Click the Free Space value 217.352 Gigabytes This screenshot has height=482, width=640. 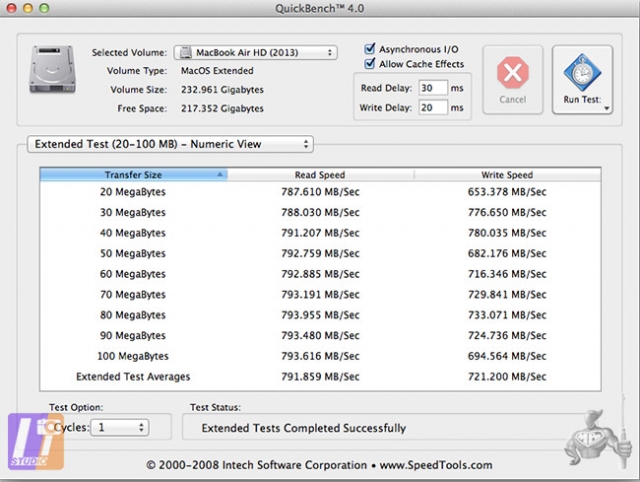pos(222,108)
